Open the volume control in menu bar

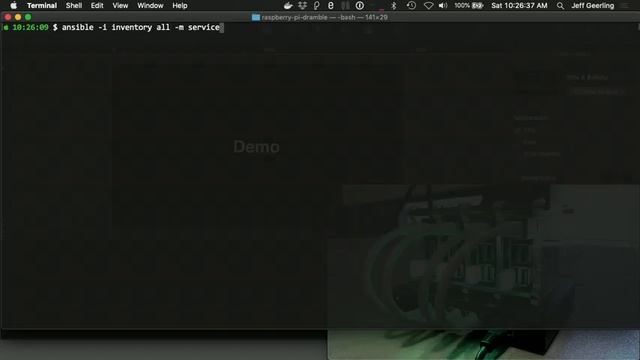point(443,6)
